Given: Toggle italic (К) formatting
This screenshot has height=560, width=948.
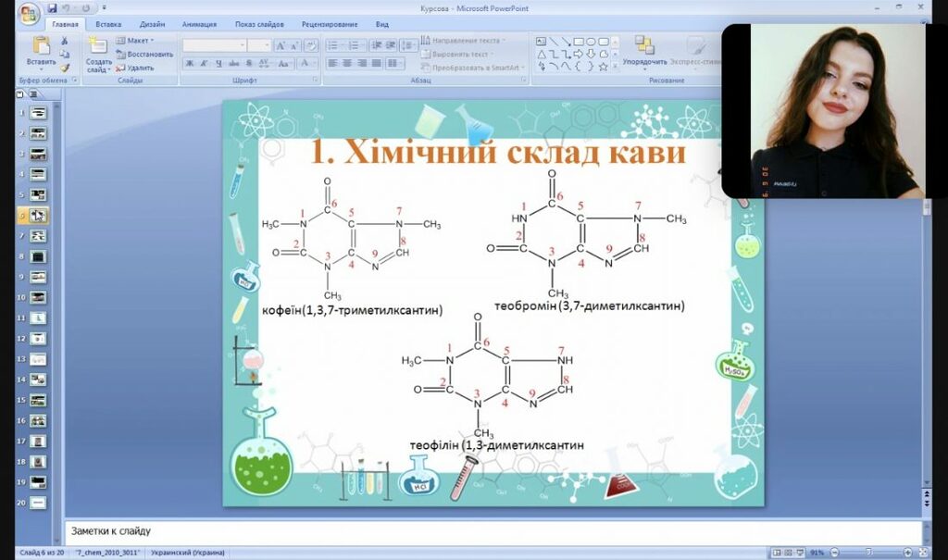Looking at the screenshot, I should tap(203, 63).
